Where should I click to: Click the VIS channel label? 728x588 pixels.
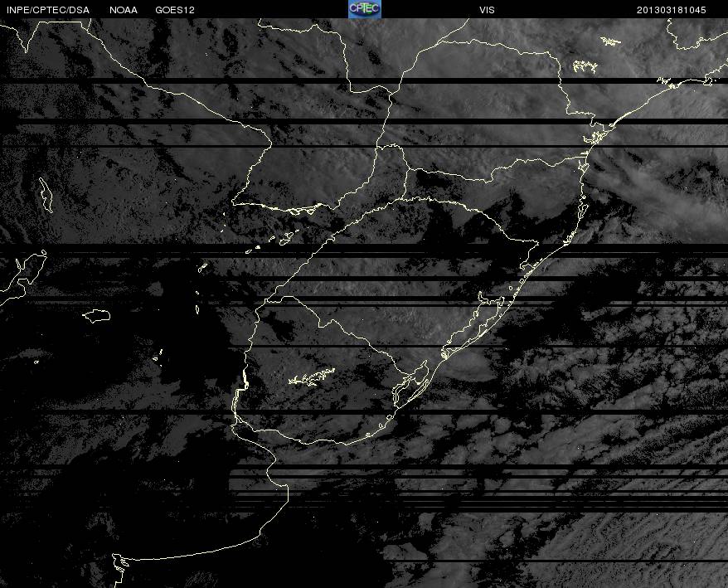coord(487,10)
